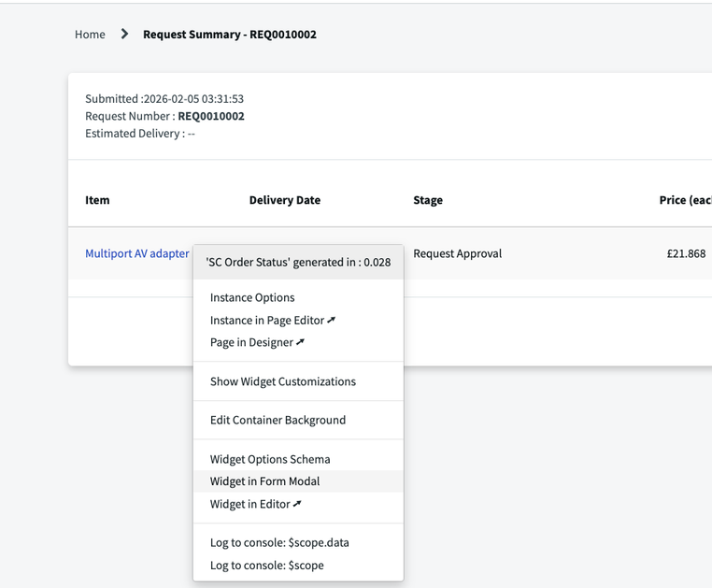Click the Item column header
Screen dimensions: 712x588
97,200
